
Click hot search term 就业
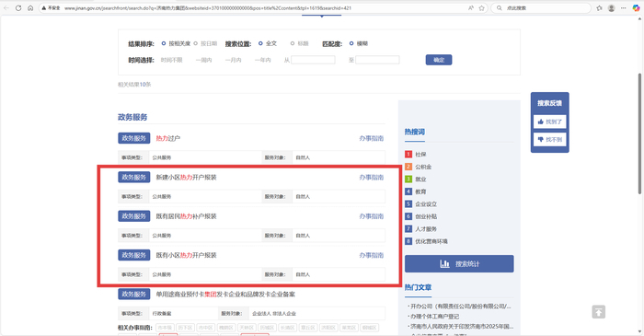pos(420,180)
